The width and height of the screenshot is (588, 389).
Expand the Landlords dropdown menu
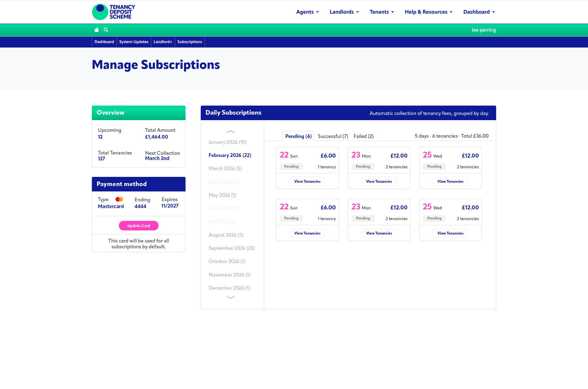tap(344, 12)
